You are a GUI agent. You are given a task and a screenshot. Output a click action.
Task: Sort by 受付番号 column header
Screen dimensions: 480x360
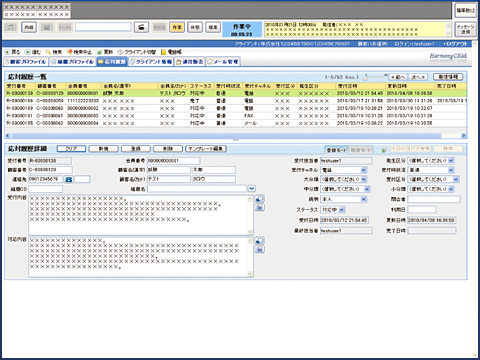[20, 86]
